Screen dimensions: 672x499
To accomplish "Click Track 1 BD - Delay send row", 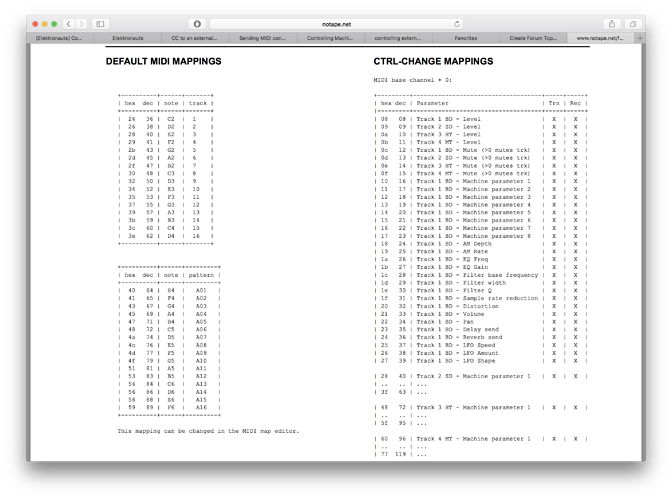I will [x=481, y=330].
